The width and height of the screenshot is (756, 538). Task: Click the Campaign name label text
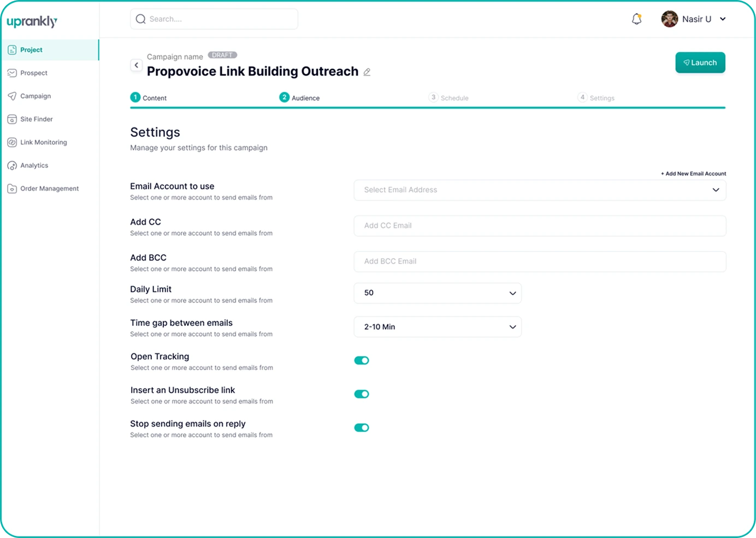tap(175, 57)
